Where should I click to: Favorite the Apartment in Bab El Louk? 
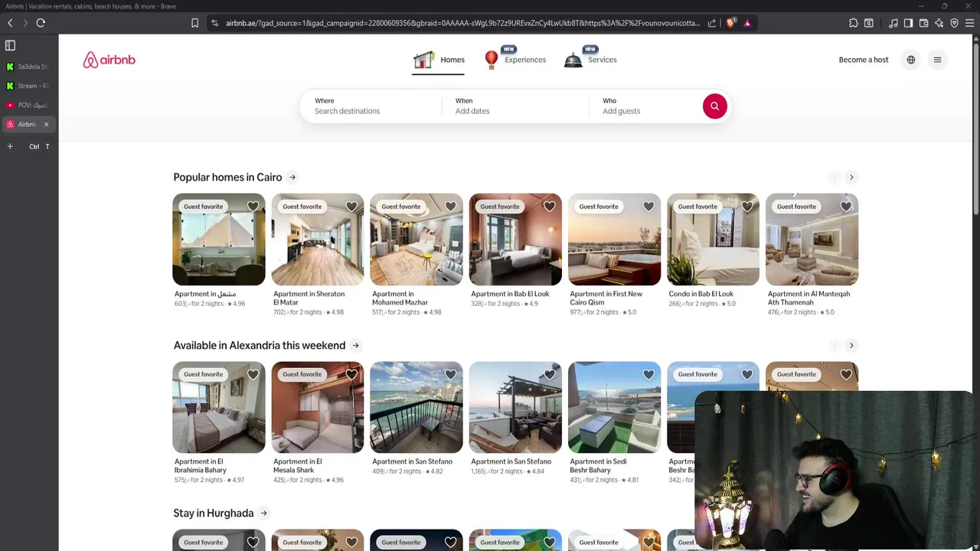point(549,206)
